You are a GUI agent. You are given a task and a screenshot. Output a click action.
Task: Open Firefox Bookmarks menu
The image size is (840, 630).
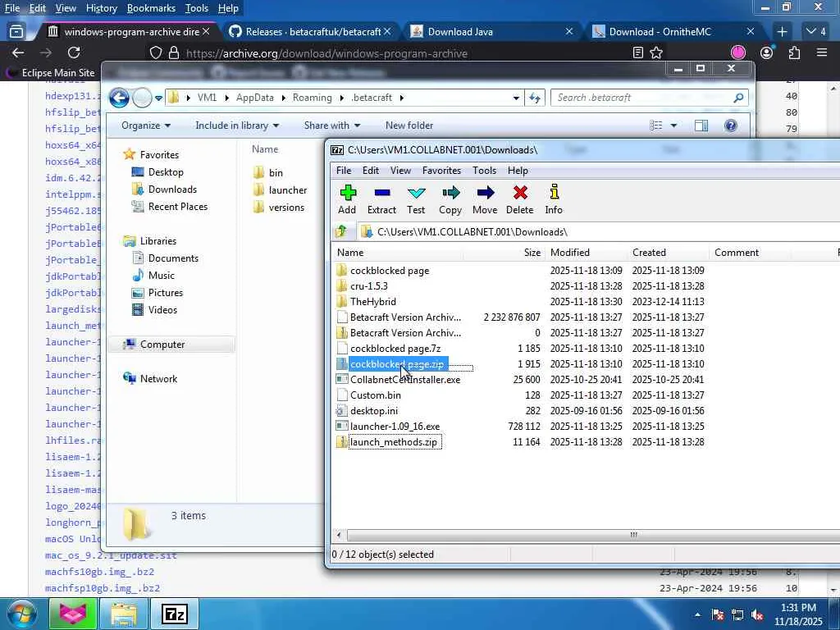tap(151, 8)
